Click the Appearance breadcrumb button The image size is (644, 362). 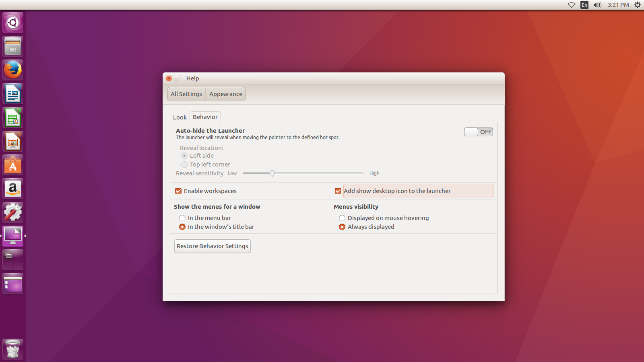click(225, 94)
